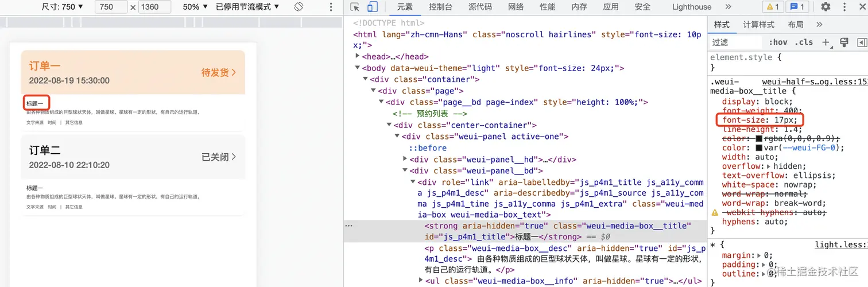Open the 已停用节流模式 throttling dropdown
This screenshot has height=287, width=868.
pos(247,7)
